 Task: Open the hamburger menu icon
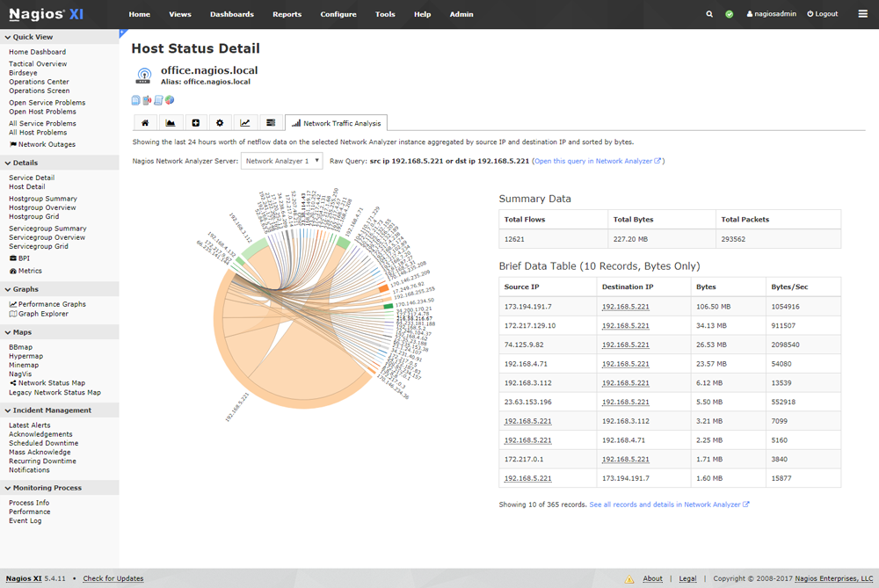pos(862,14)
